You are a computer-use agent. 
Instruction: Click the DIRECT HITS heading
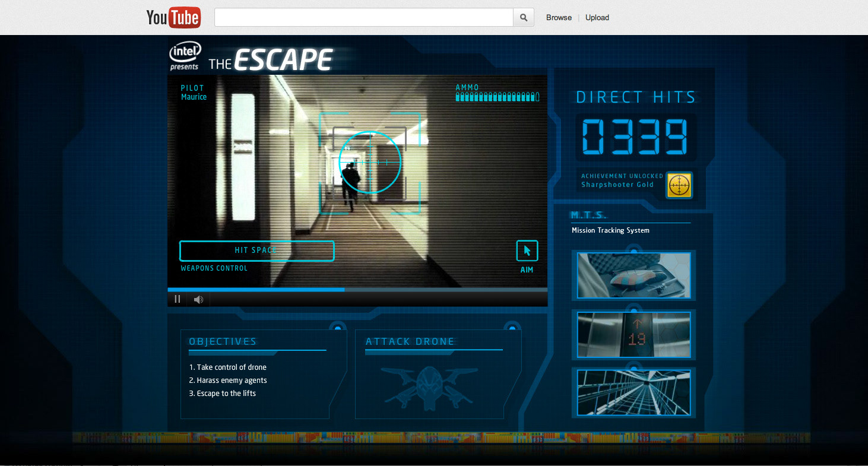click(x=636, y=97)
